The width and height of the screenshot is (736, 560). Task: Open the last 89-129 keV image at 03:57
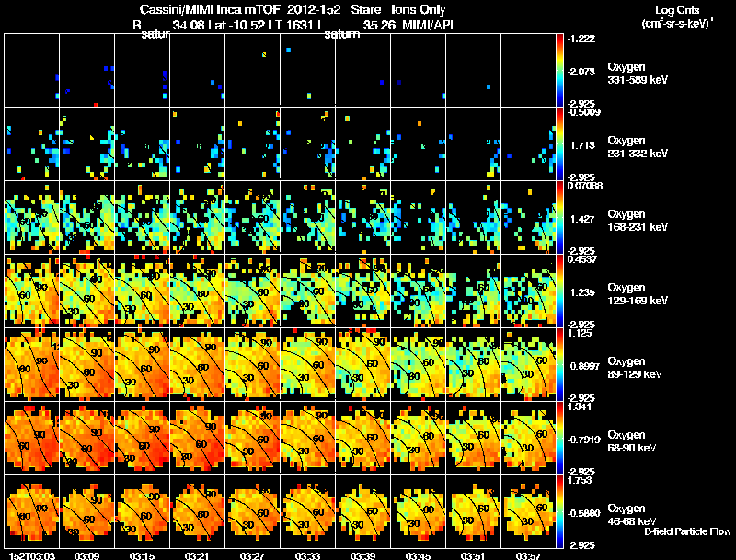point(528,364)
